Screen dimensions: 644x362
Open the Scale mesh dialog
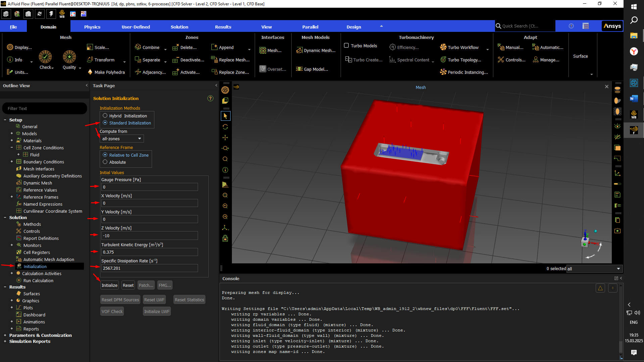pos(98,47)
